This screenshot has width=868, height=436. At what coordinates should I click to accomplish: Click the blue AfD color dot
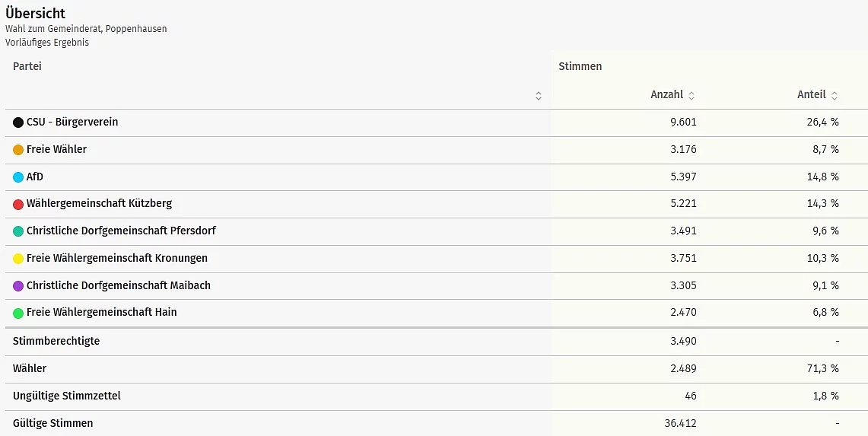coord(18,177)
